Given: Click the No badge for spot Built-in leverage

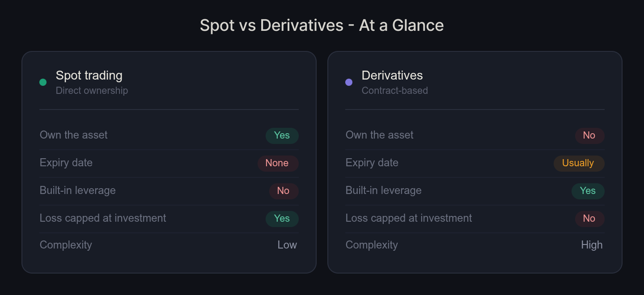Looking at the screenshot, I should click(x=283, y=191).
